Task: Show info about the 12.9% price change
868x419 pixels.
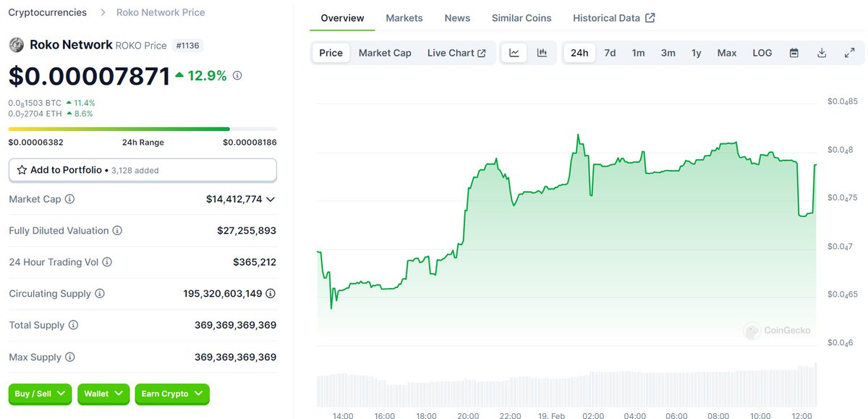Action: pos(237,75)
